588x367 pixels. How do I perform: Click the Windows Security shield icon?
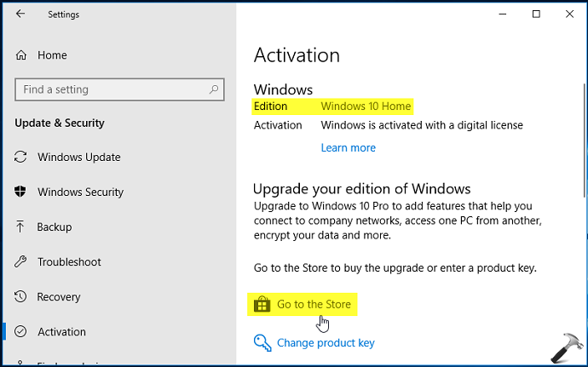click(20, 192)
